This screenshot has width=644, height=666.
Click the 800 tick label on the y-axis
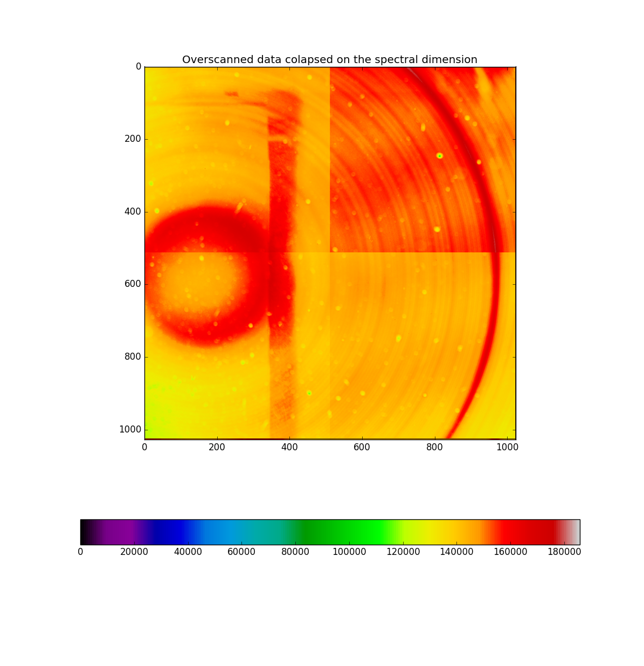click(133, 356)
